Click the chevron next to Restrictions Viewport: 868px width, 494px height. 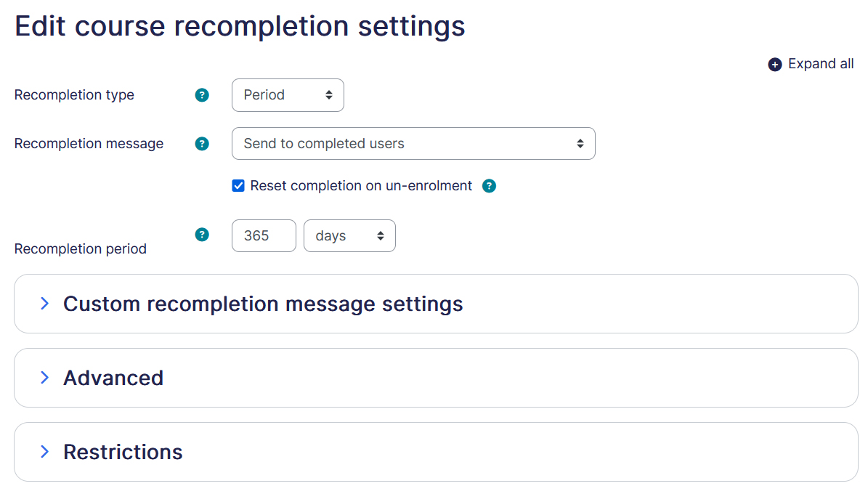pyautogui.click(x=44, y=452)
